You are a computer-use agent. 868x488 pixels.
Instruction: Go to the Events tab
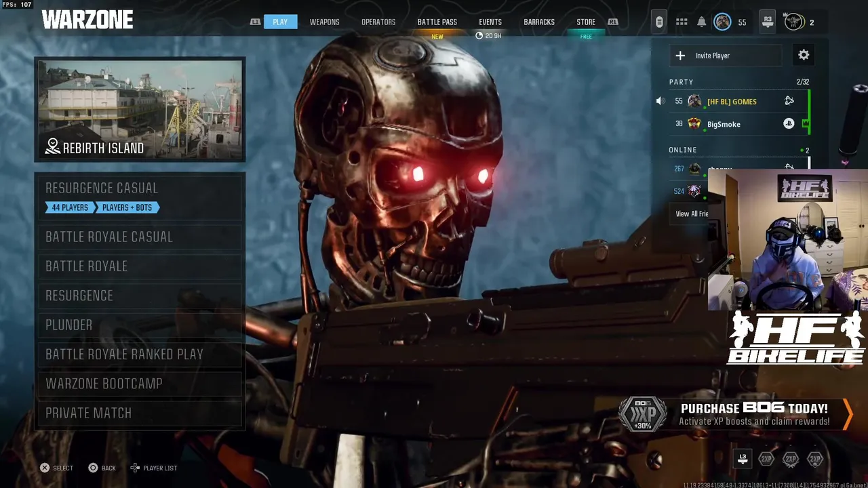tap(490, 22)
